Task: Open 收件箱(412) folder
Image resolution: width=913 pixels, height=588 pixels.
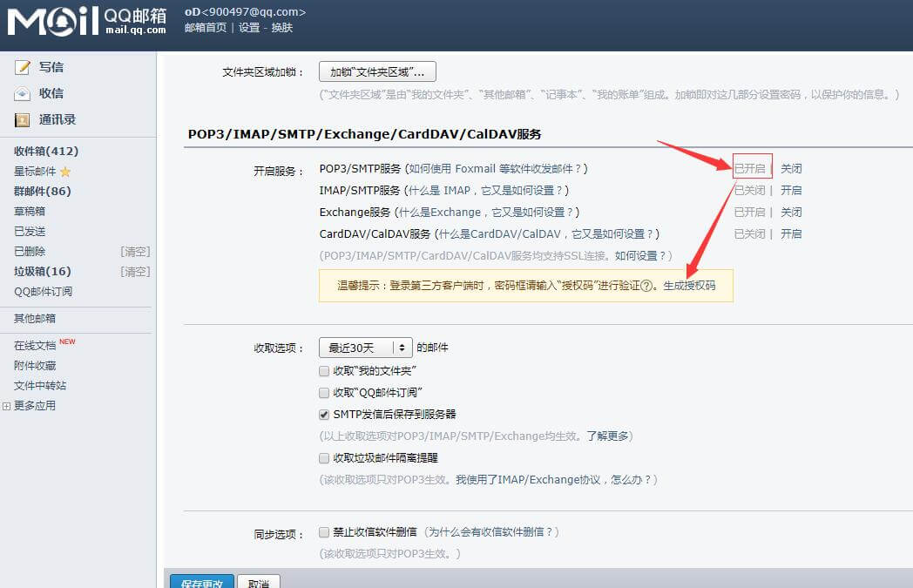Action: [x=45, y=151]
